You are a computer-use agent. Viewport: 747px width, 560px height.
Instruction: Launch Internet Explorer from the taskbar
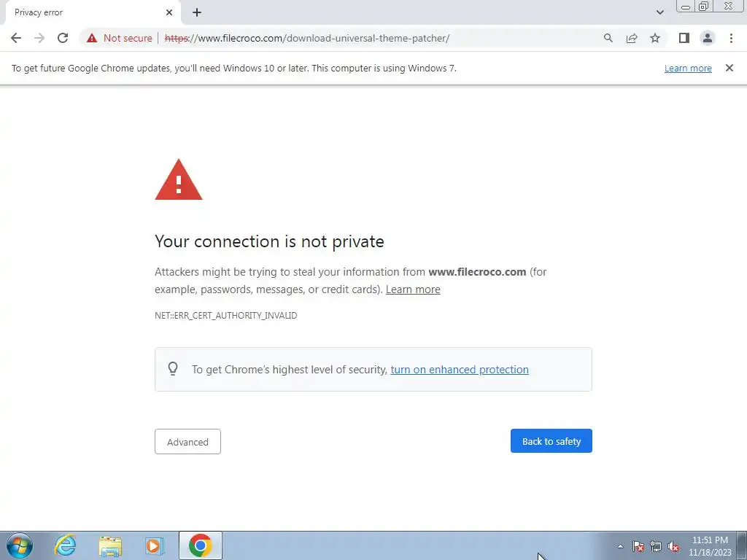coord(65,545)
